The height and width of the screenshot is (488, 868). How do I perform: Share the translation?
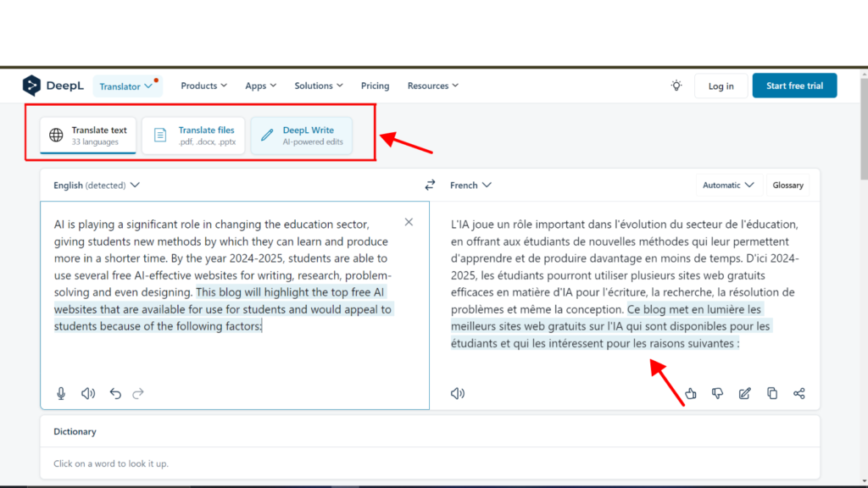click(798, 393)
